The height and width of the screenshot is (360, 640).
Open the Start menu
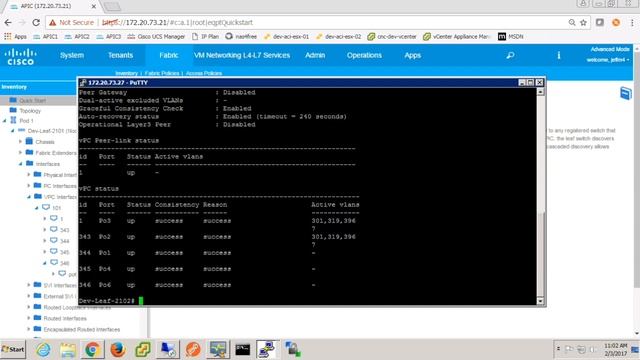coord(13,349)
